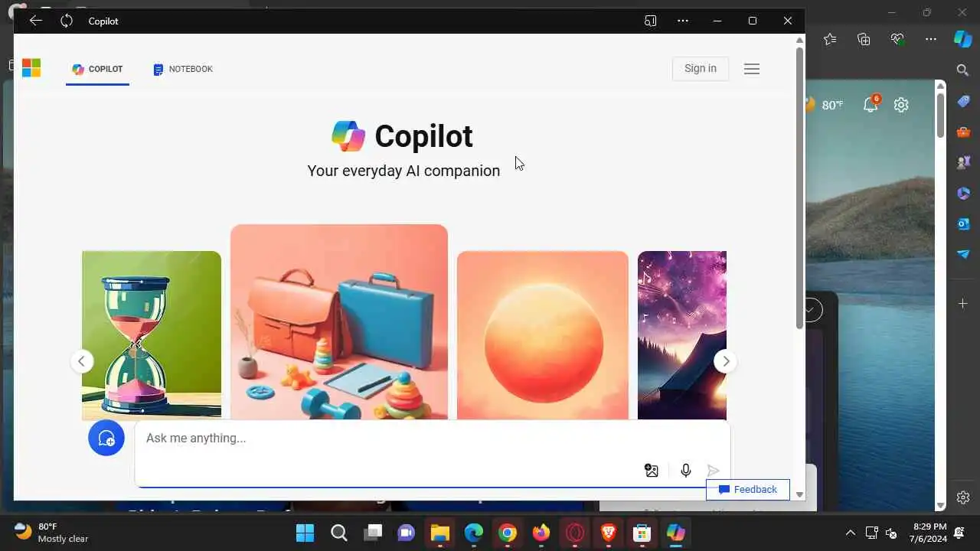980x551 pixels.
Task: Open Microsoft Edge from taskbar
Action: coord(474,533)
